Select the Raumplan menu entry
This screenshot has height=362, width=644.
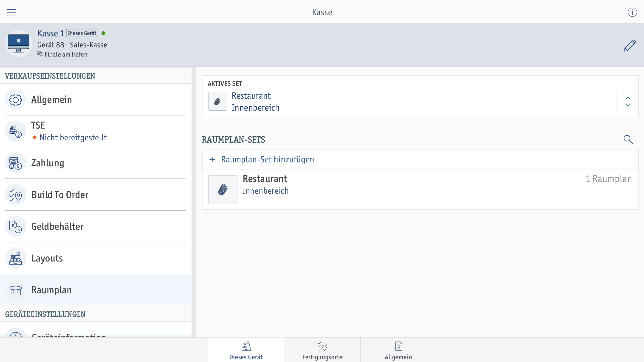(x=95, y=290)
